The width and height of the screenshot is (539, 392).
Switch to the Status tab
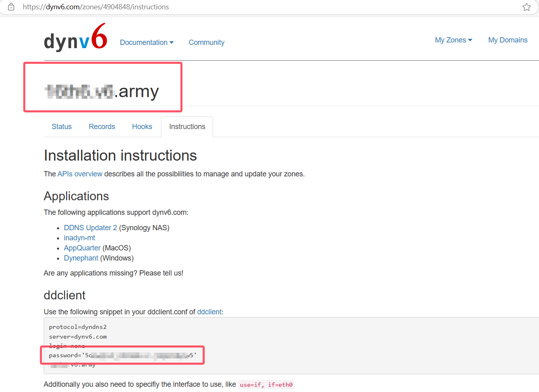click(61, 127)
